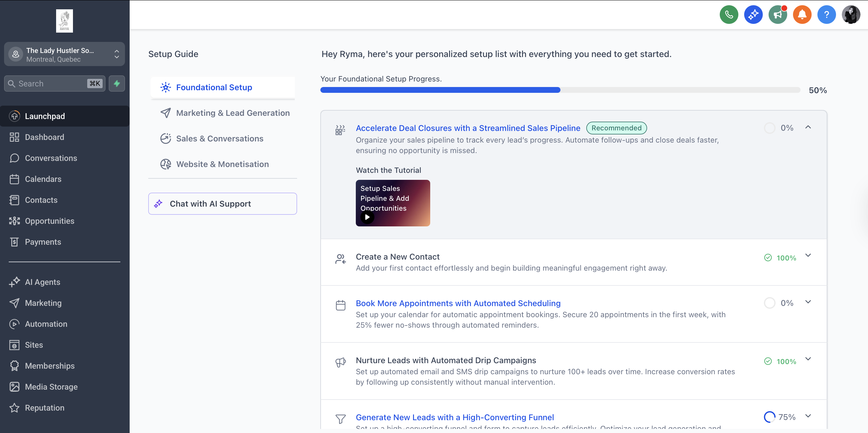Screen dimensions: 868x433
Task: Open the Setup Sales Pipeline tutorial thumbnail
Action: pos(393,203)
